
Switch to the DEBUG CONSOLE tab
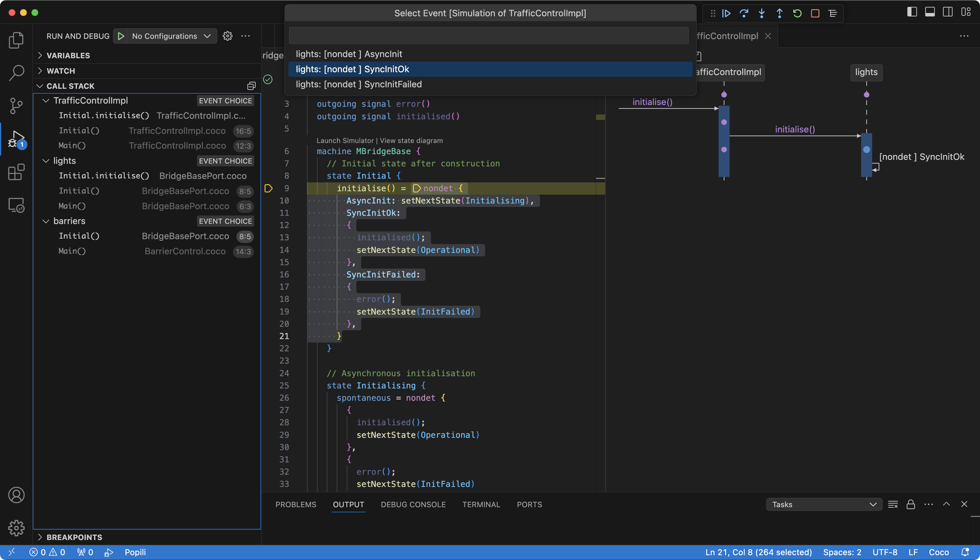click(413, 505)
